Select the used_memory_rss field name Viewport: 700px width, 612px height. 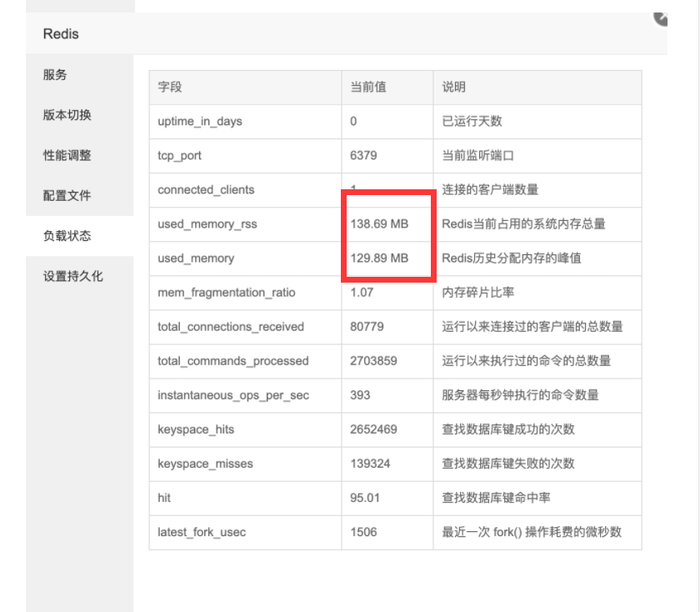[x=207, y=223]
